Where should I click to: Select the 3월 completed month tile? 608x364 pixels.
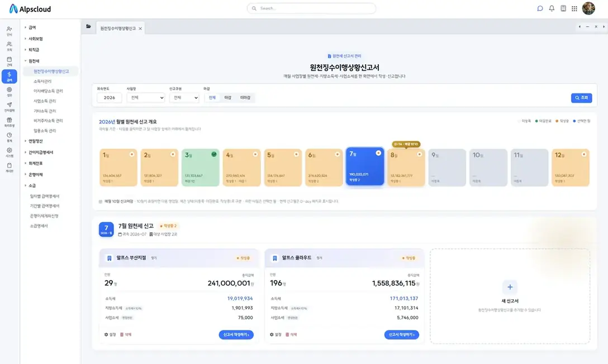201,167
